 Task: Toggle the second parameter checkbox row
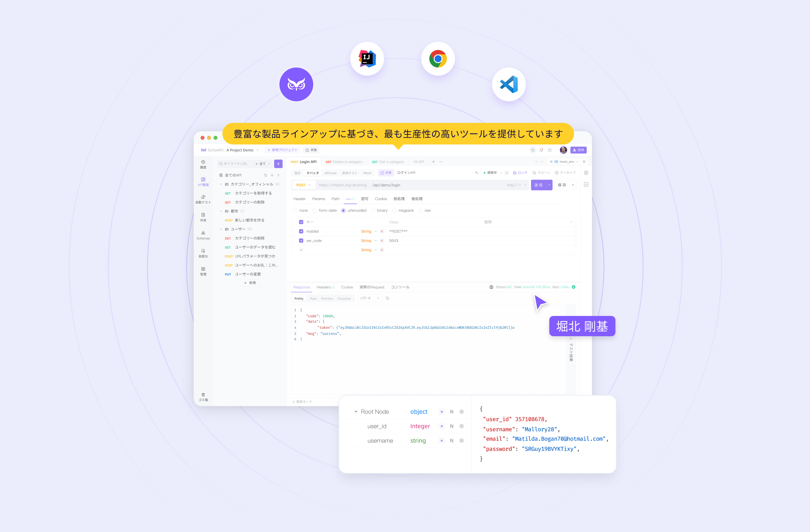pyautogui.click(x=301, y=240)
